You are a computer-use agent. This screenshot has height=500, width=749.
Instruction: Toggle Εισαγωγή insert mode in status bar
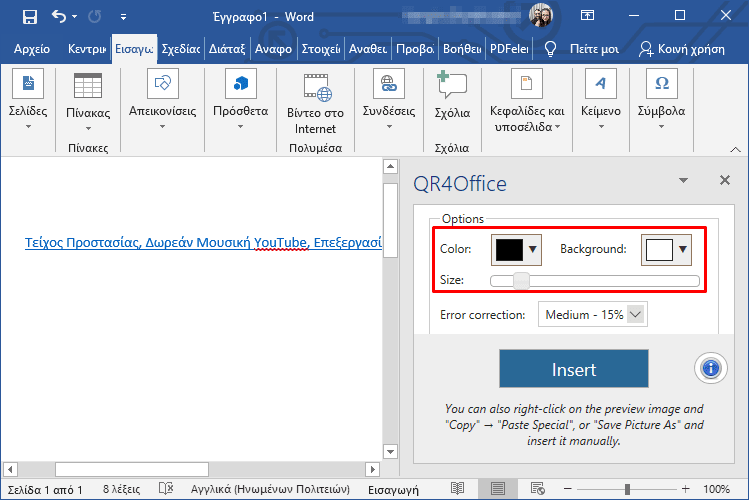coord(393,489)
